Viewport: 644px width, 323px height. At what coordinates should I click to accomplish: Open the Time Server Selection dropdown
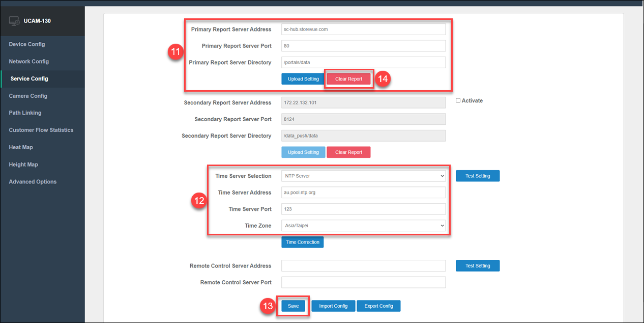click(x=363, y=176)
